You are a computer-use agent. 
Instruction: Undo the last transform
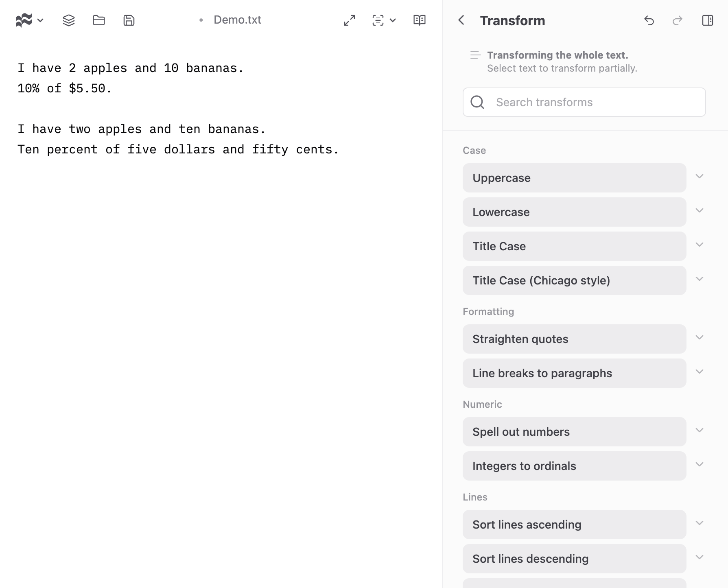click(x=649, y=21)
